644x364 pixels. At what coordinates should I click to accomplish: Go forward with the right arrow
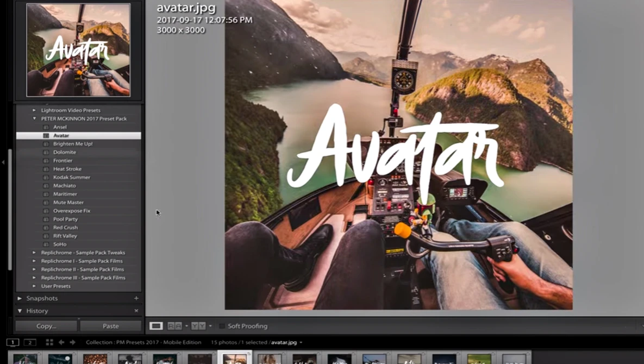point(73,342)
